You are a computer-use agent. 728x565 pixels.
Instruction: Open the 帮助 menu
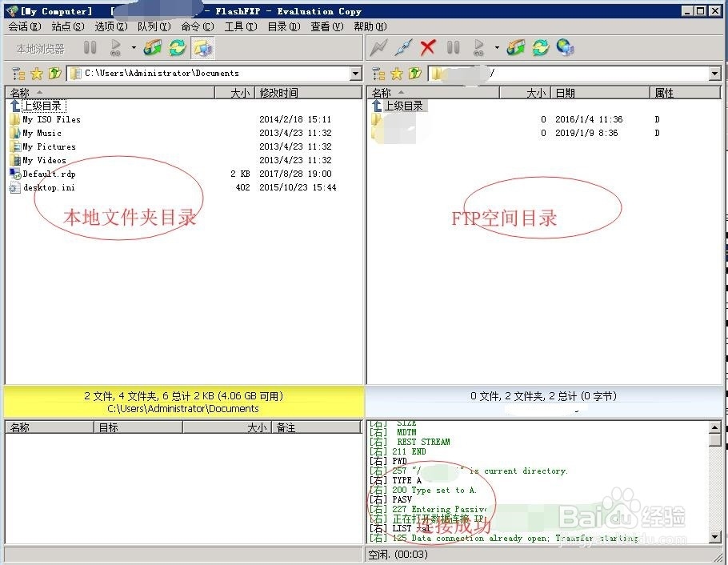tap(370, 26)
